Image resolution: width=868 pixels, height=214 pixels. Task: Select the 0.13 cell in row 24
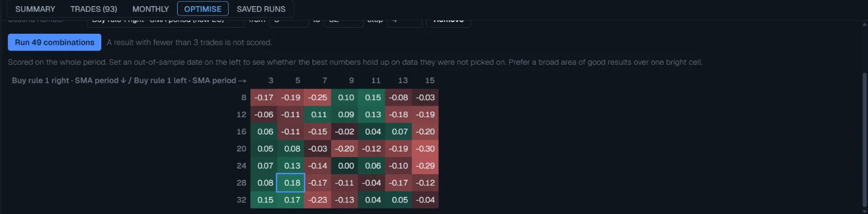pyautogui.click(x=291, y=166)
